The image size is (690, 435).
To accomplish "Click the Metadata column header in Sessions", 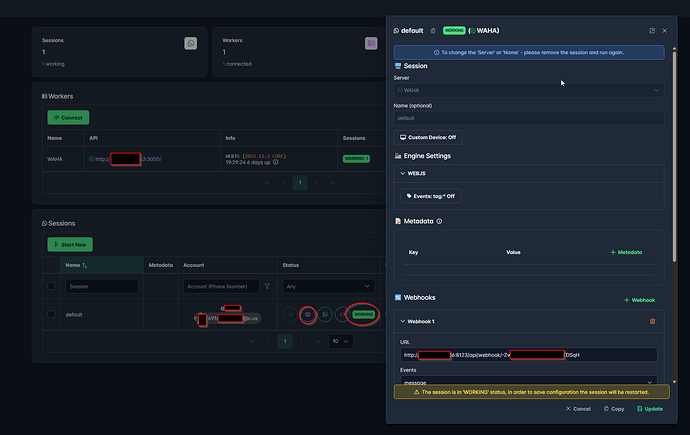I will [161, 265].
